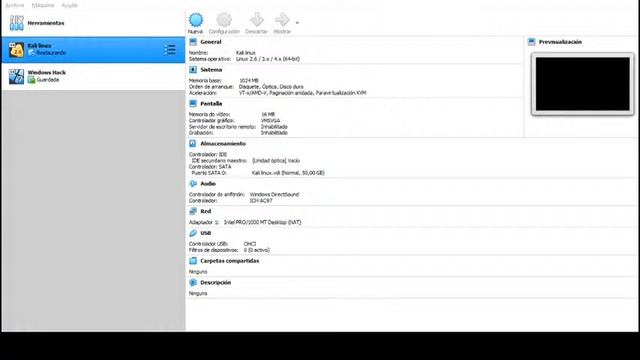
Task: Click the Windows DirectSound audio driver value
Action: pos(274,195)
